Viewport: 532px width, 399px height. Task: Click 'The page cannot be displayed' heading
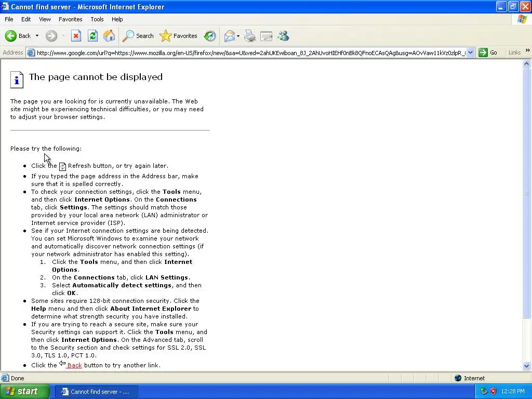click(x=96, y=77)
